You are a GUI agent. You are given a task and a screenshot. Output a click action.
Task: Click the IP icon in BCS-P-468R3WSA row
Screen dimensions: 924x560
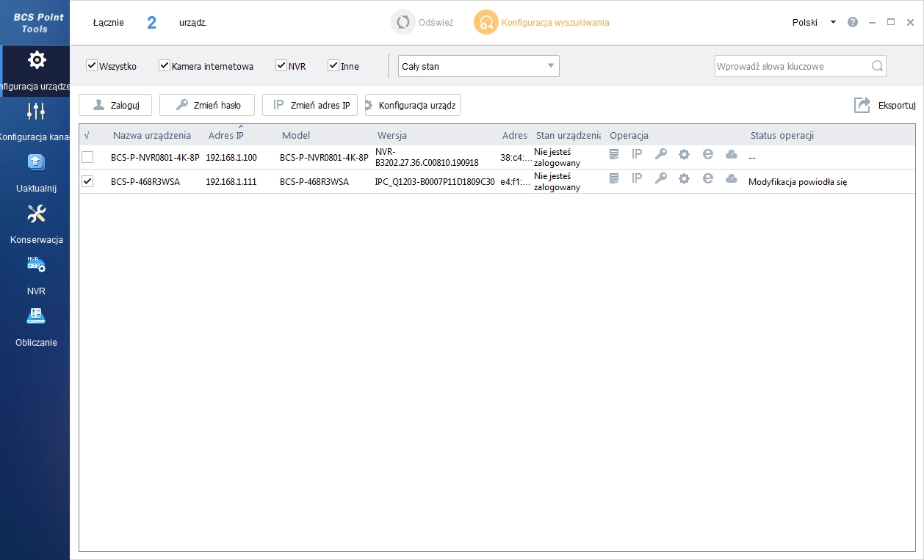click(x=637, y=178)
